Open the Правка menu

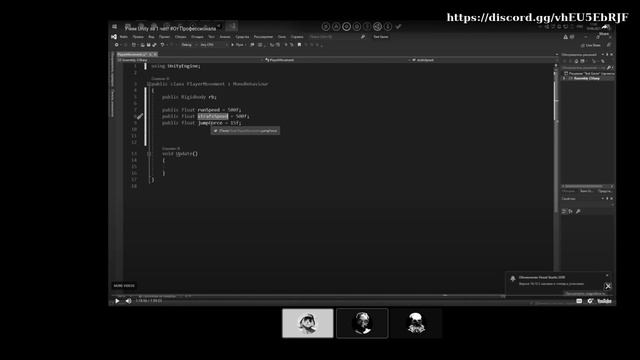138,37
